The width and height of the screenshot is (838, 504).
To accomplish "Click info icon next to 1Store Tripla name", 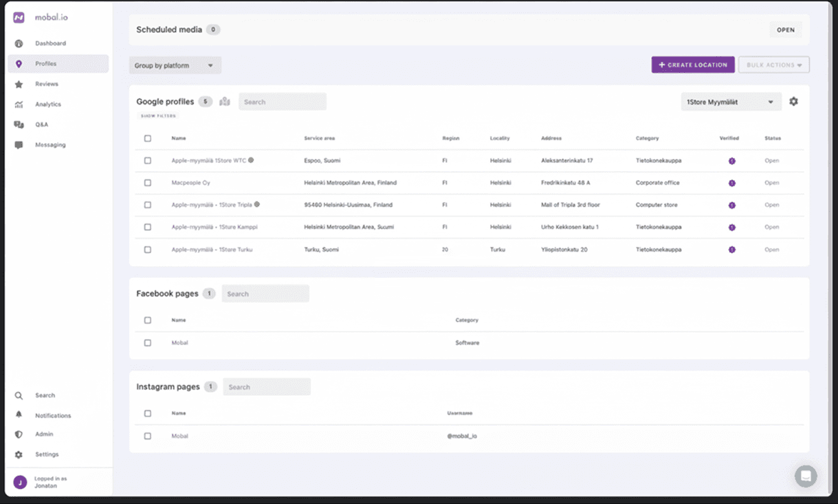I will pos(257,204).
